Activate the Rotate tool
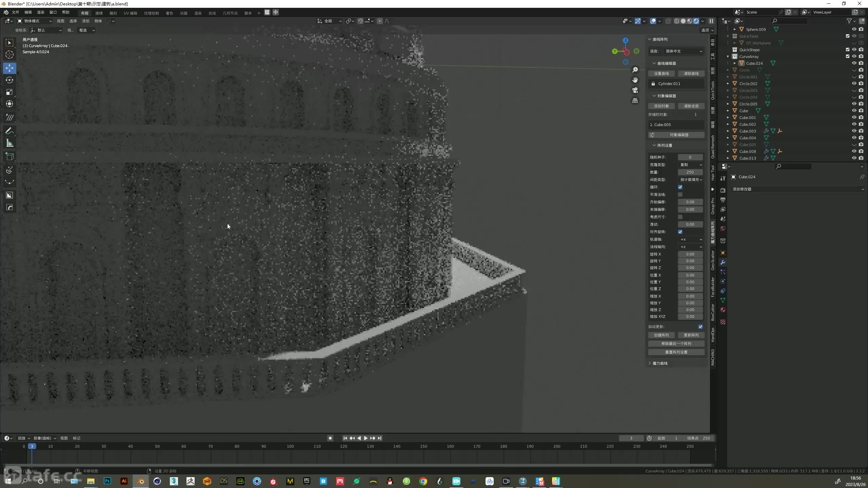This screenshot has height=488, width=868. pos(9,80)
